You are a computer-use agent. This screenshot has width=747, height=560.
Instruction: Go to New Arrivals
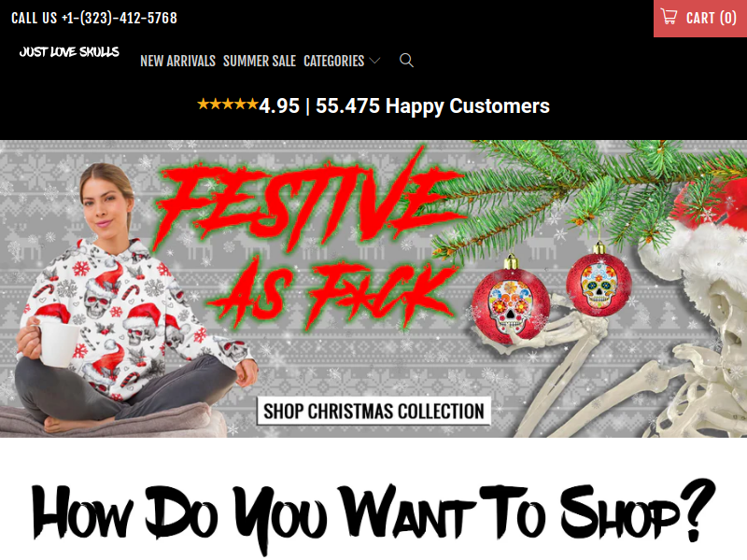[177, 61]
